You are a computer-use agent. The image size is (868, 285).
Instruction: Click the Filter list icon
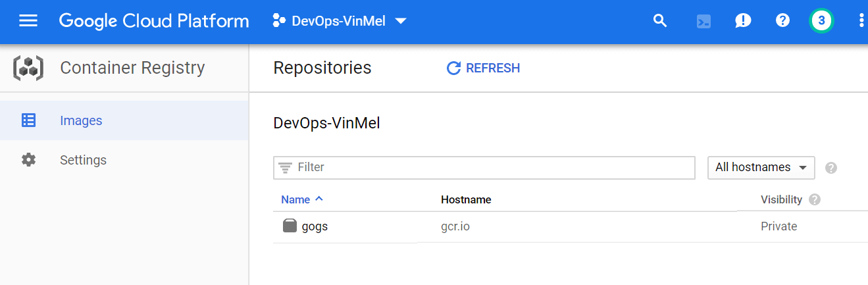point(286,168)
